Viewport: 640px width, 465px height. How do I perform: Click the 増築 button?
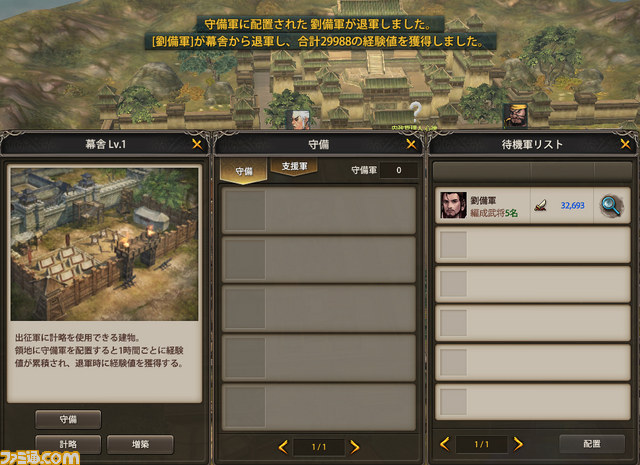[x=140, y=445]
